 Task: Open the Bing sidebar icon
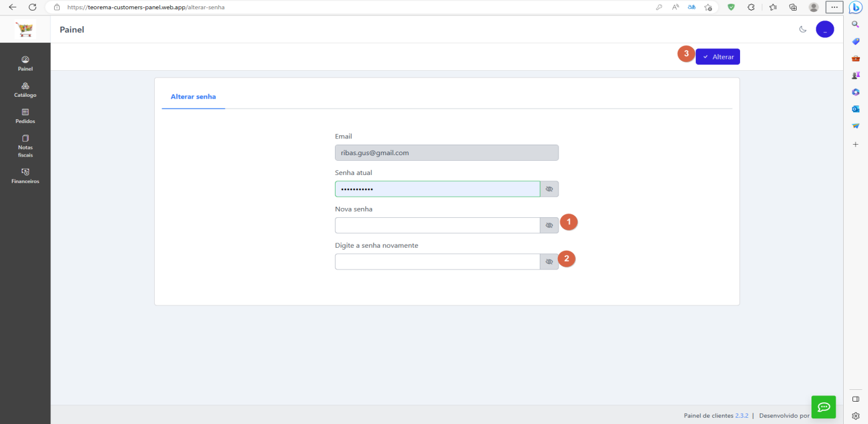(x=856, y=7)
